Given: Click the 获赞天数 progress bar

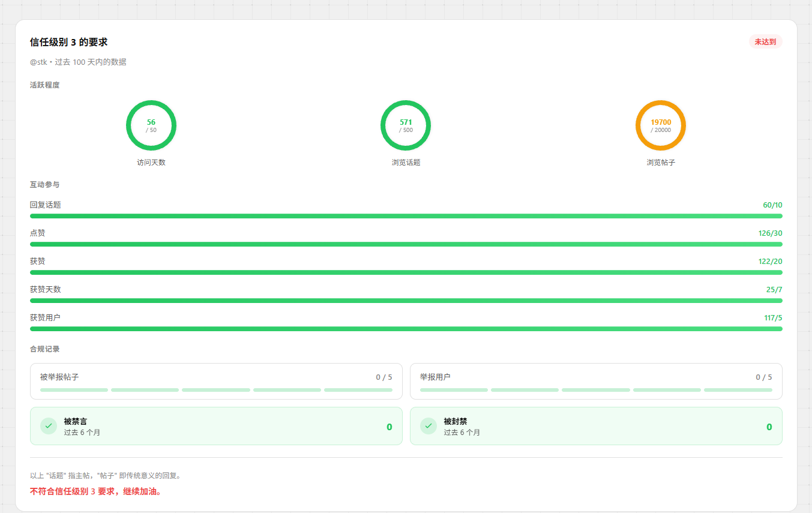Looking at the screenshot, I should click(406, 301).
